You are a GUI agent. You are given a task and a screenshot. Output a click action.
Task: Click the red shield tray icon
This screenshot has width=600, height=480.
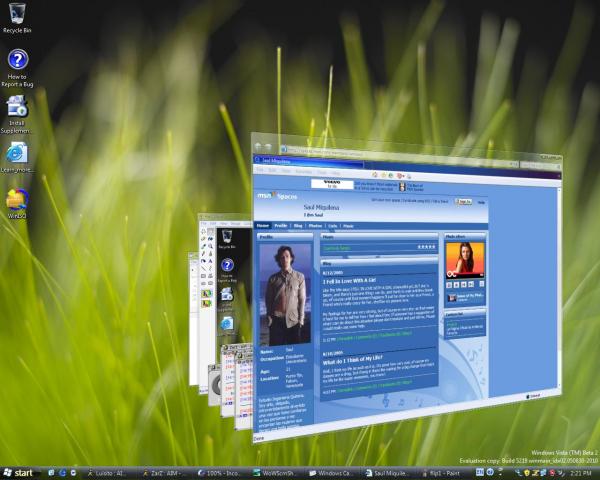click(552, 473)
